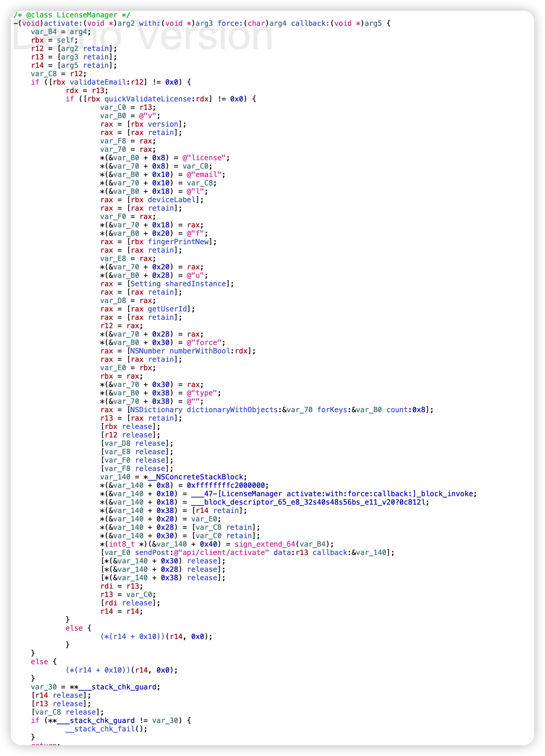Click the "[Setting sharedInstance]" line
This screenshot has width=545, height=756.
tap(167, 284)
